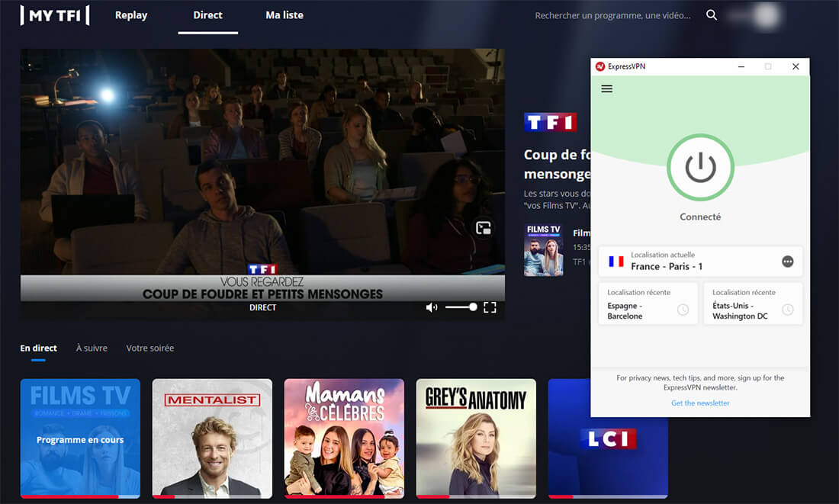This screenshot has width=839, height=504.
Task: Minimize the ExpressVPN window
Action: point(741,66)
